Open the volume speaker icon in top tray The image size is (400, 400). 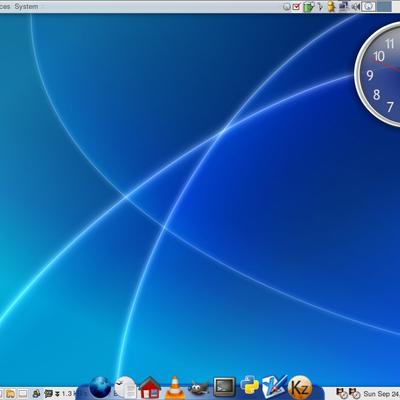[x=355, y=7]
